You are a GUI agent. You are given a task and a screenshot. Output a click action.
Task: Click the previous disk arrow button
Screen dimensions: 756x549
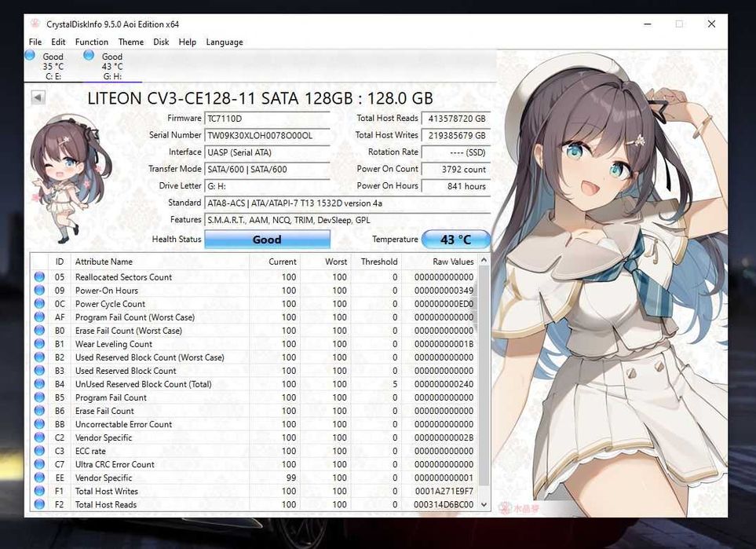pyautogui.click(x=38, y=97)
